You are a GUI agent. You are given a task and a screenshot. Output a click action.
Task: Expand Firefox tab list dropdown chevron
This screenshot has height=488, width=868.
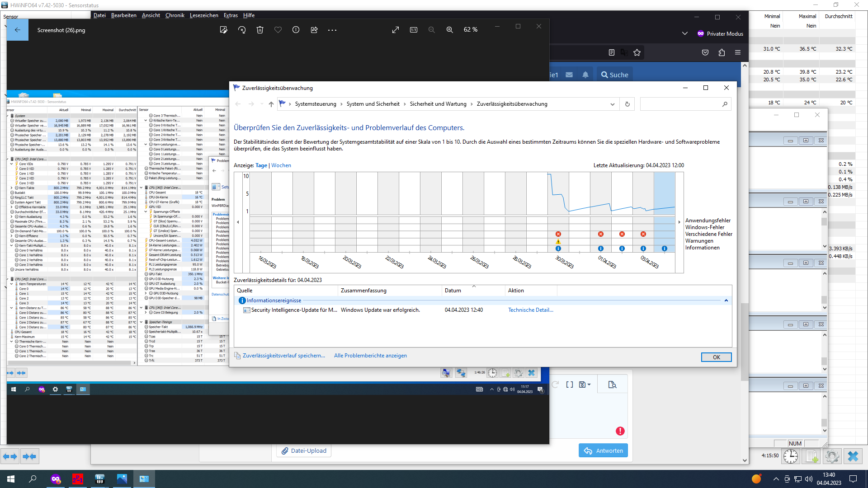point(685,33)
